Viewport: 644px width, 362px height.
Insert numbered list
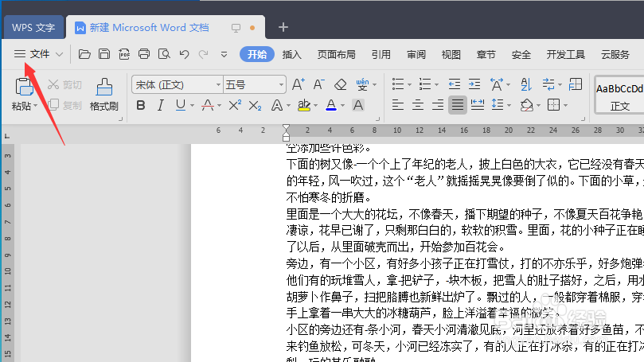tap(425, 84)
